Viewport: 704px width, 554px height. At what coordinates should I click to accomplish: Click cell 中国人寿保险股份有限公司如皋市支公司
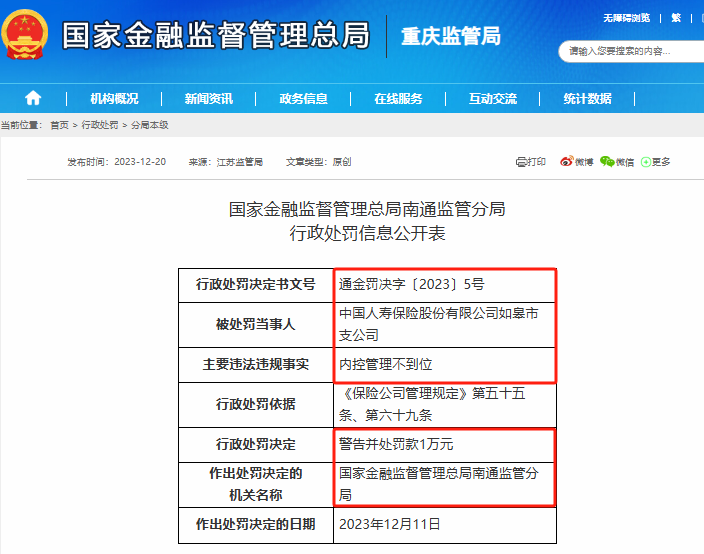(444, 325)
